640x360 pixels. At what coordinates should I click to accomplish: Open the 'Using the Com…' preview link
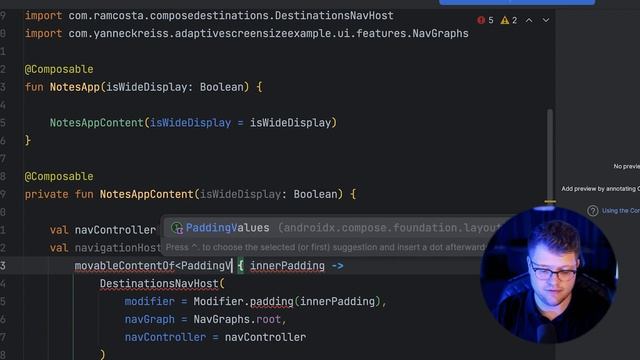(621, 211)
